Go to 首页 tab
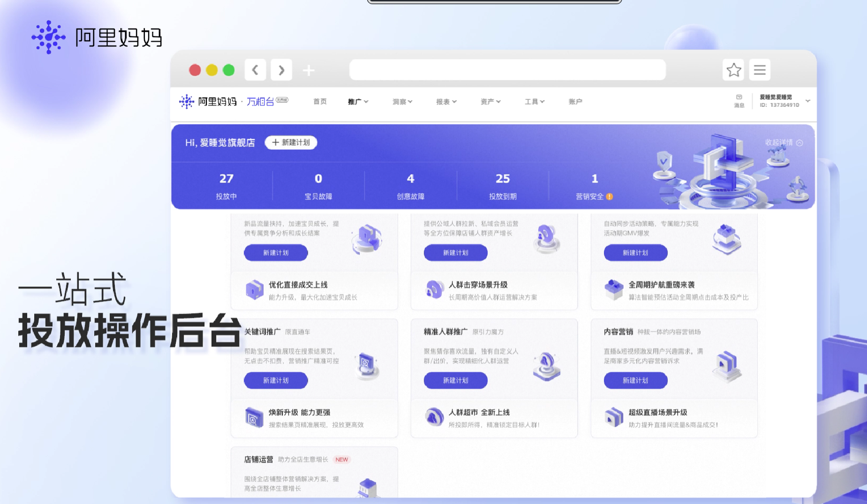The image size is (867, 504). pyautogui.click(x=320, y=101)
